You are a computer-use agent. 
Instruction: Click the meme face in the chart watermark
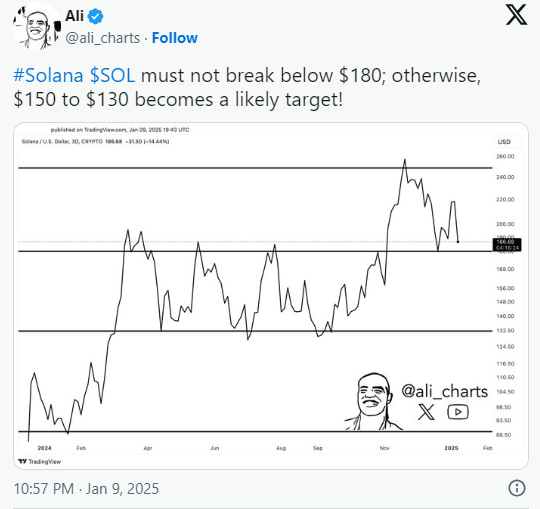pyautogui.click(x=373, y=401)
